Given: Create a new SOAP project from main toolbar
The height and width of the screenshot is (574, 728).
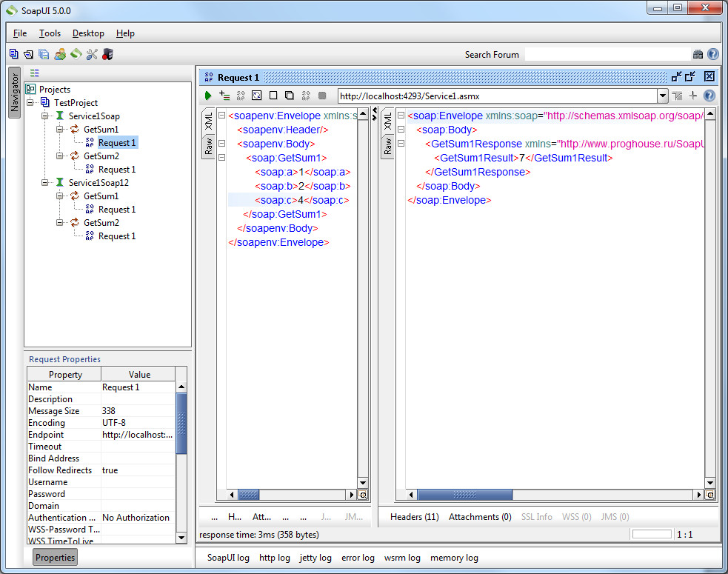Looking at the screenshot, I should click(14, 54).
